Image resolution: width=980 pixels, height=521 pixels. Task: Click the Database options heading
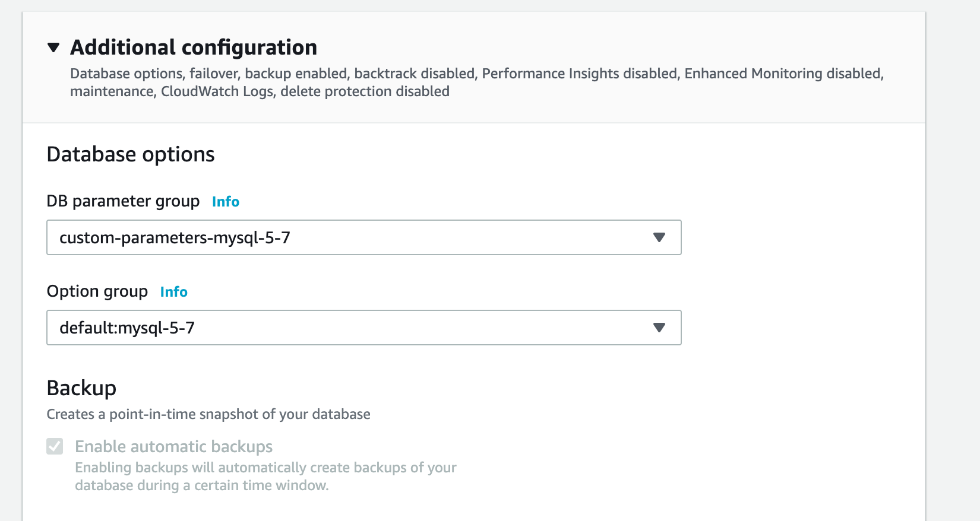pyautogui.click(x=131, y=154)
